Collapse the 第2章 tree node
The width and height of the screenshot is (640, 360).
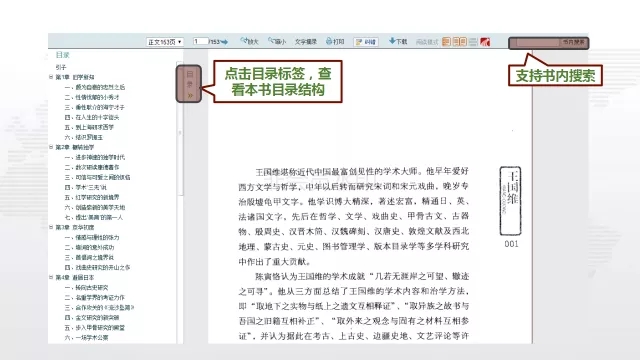pos(51,147)
